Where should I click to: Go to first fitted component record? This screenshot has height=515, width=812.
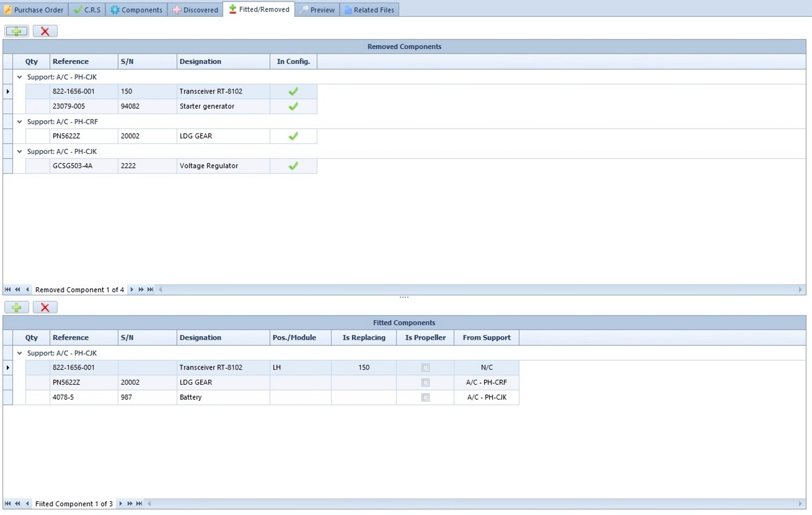point(8,504)
